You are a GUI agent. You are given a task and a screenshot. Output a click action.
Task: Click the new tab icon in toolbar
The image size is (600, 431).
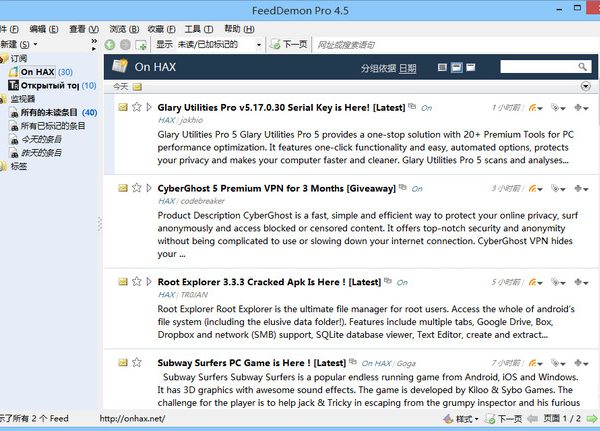pos(142,45)
